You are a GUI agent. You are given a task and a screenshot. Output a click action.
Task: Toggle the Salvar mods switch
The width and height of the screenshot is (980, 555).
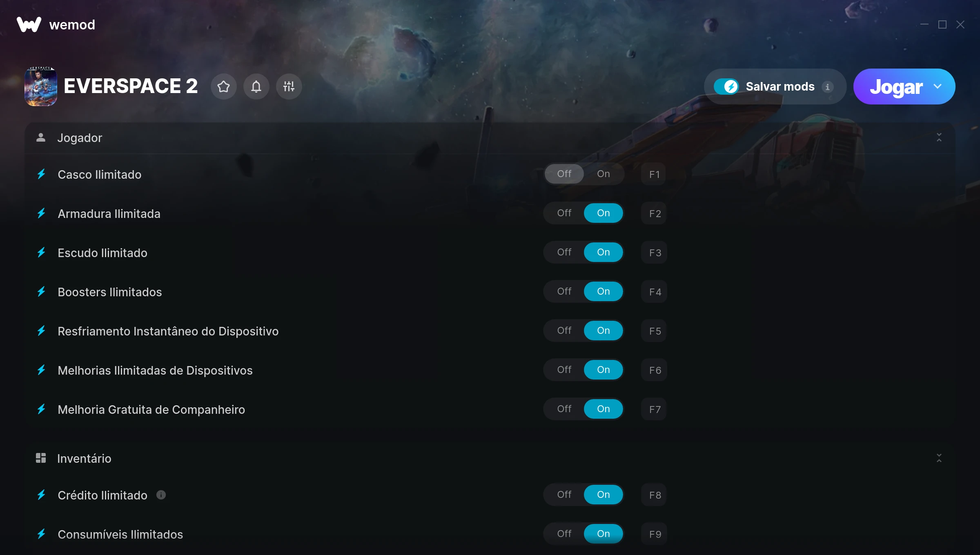pos(726,87)
